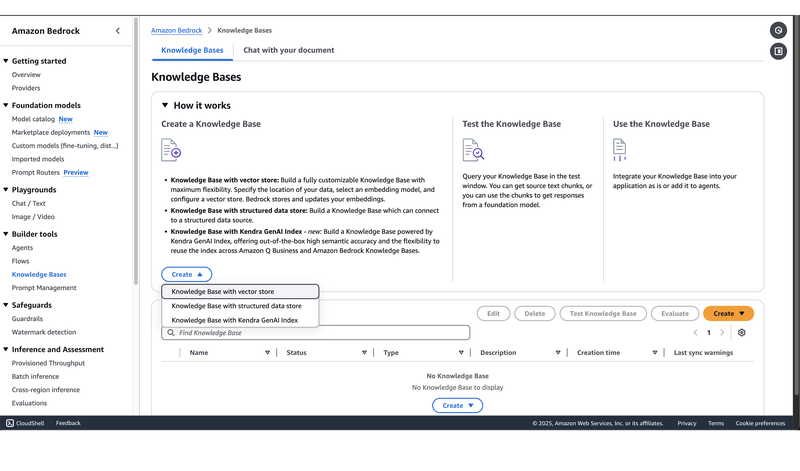This screenshot has height=471, width=800.
Task: Open table preferences gear icon
Action: point(741,333)
